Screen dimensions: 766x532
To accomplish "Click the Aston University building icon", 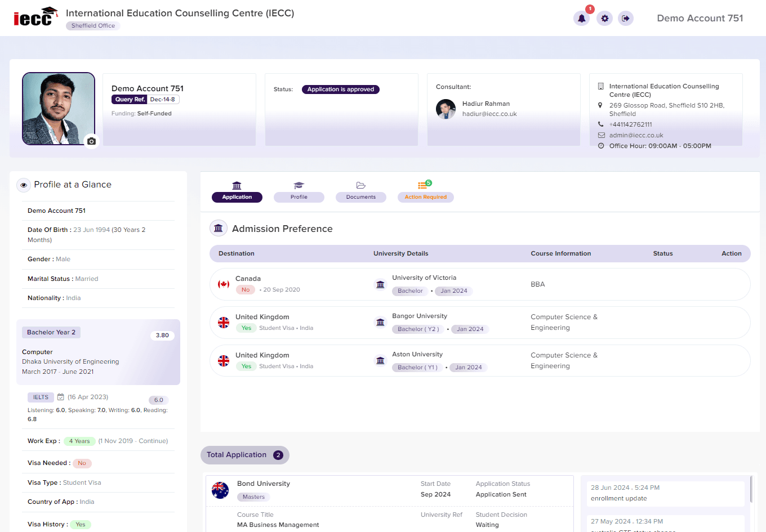I will [x=380, y=361].
